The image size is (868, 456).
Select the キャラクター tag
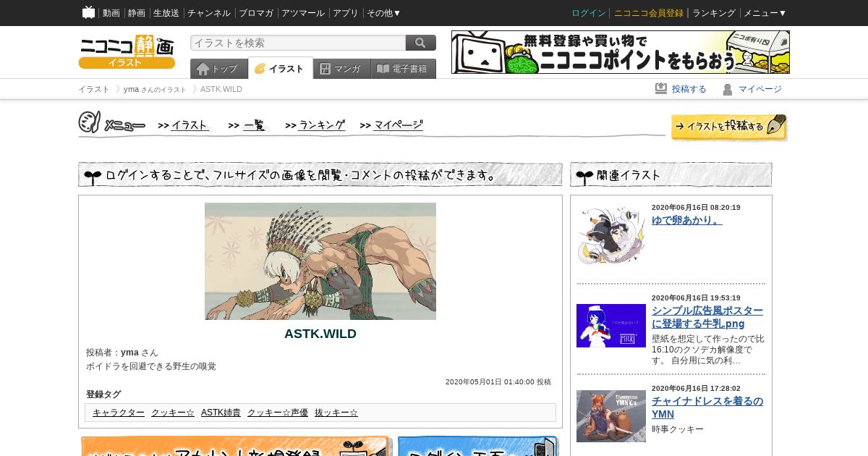pyautogui.click(x=119, y=413)
